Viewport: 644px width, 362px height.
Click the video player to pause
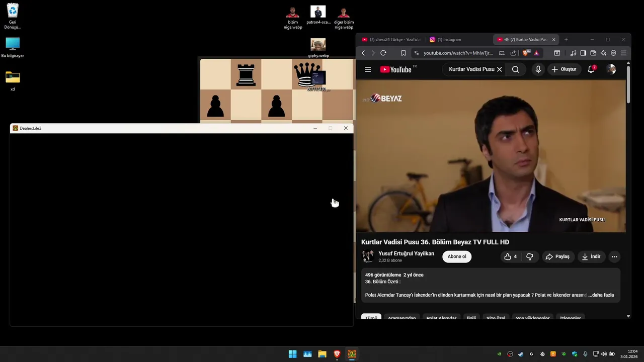click(x=491, y=156)
